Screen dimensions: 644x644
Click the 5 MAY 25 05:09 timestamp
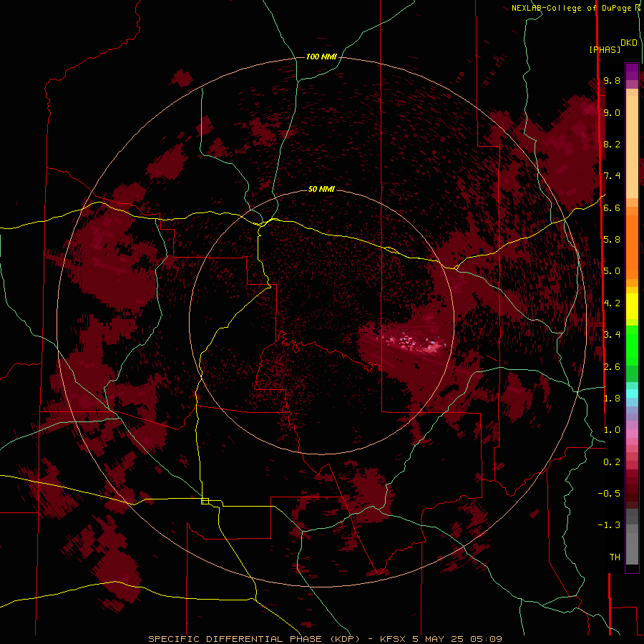[457, 639]
